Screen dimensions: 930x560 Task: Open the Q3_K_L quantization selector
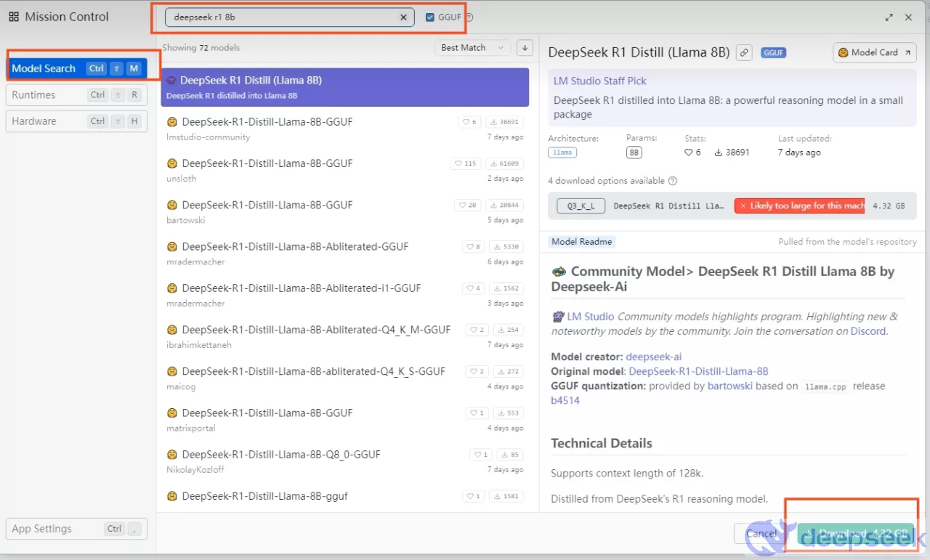(581, 206)
